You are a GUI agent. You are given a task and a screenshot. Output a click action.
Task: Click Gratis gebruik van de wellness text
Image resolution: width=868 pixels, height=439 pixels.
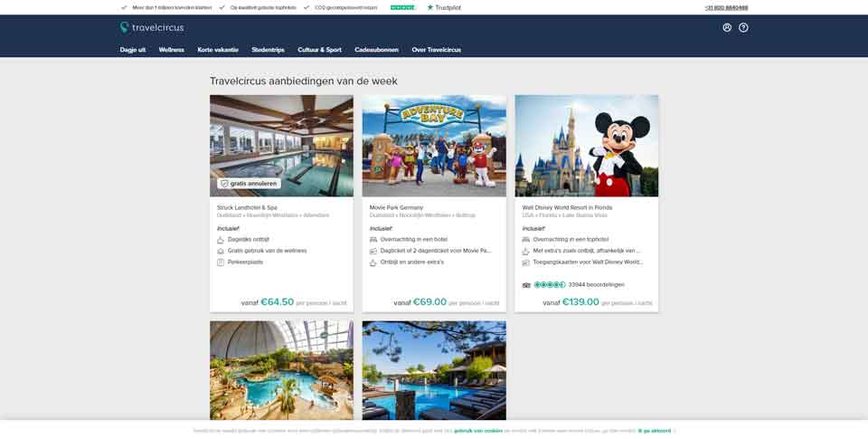pos(267,251)
